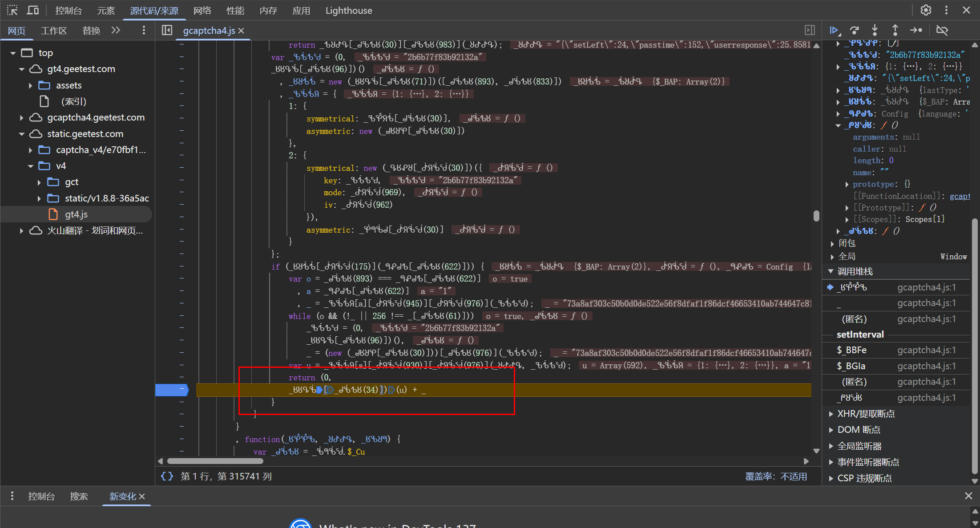The image size is (980, 528).
Task: Expand the 事件监听器断点 section
Action: [831, 462]
